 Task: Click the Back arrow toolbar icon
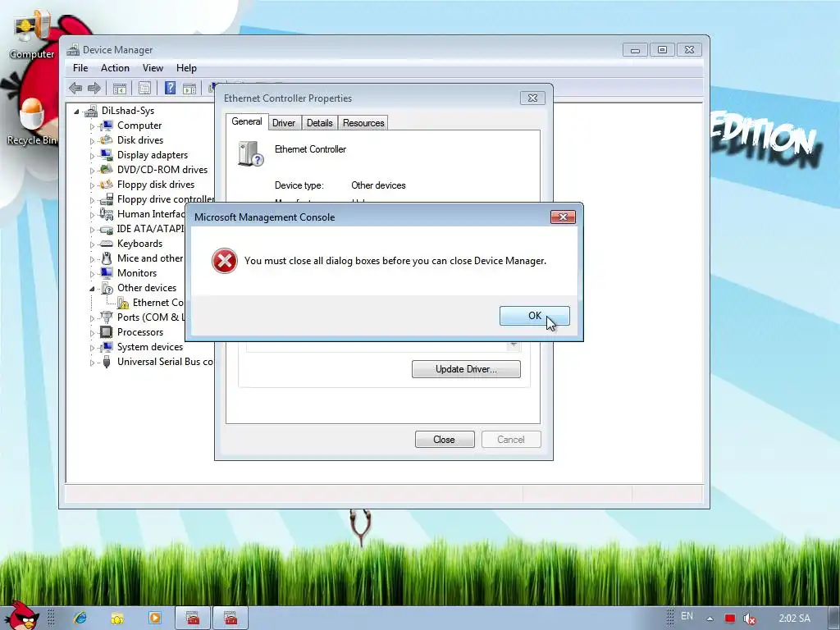coord(75,89)
